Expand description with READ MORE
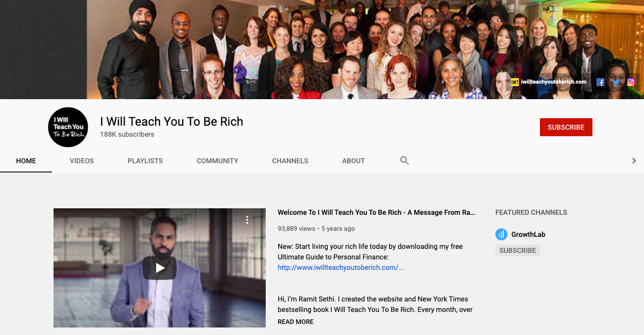644x335 pixels. [x=296, y=322]
